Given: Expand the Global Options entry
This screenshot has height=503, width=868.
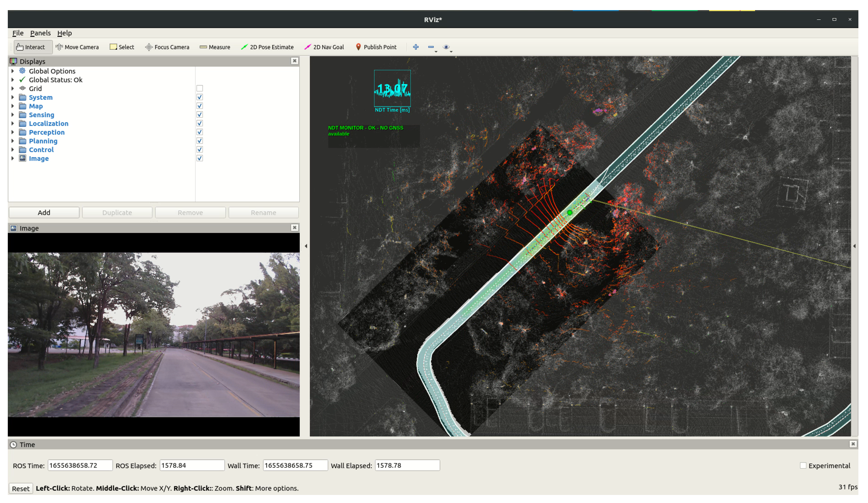Looking at the screenshot, I should [13, 71].
